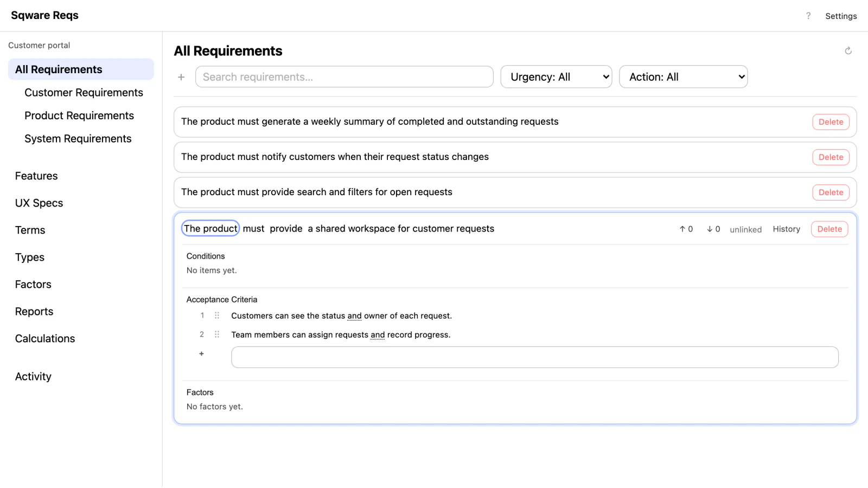Open the Types page
Viewport: 868px width, 488px height.
[x=30, y=257]
